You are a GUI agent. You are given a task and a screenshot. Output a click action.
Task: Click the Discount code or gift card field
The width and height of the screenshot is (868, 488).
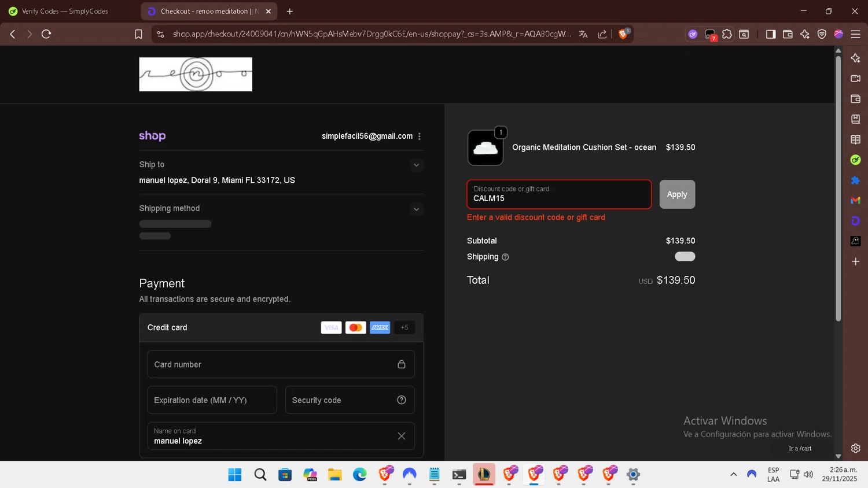click(559, 194)
